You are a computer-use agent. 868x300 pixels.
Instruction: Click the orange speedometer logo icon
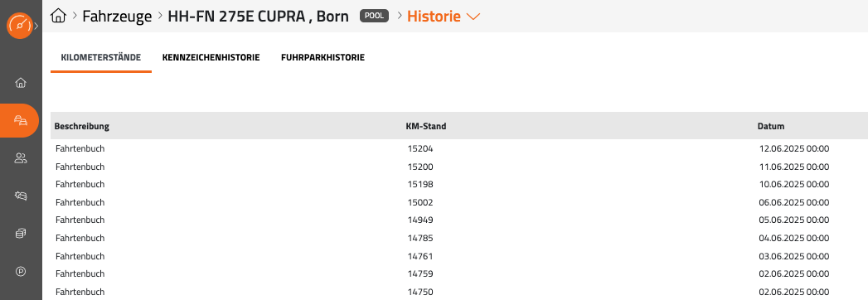20,26
